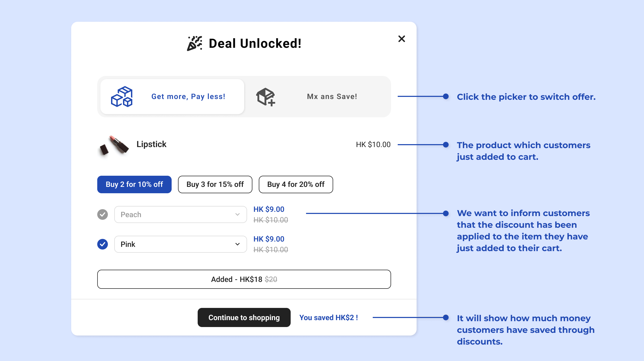Viewport: 644px width, 361px height.
Task: Click the box with plus icon
Action: tap(265, 97)
